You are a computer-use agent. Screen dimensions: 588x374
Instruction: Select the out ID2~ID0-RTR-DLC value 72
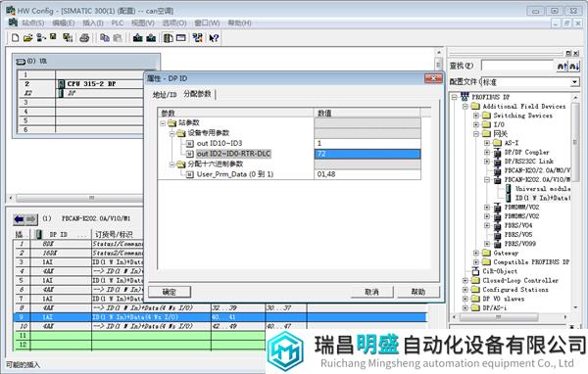point(367,154)
